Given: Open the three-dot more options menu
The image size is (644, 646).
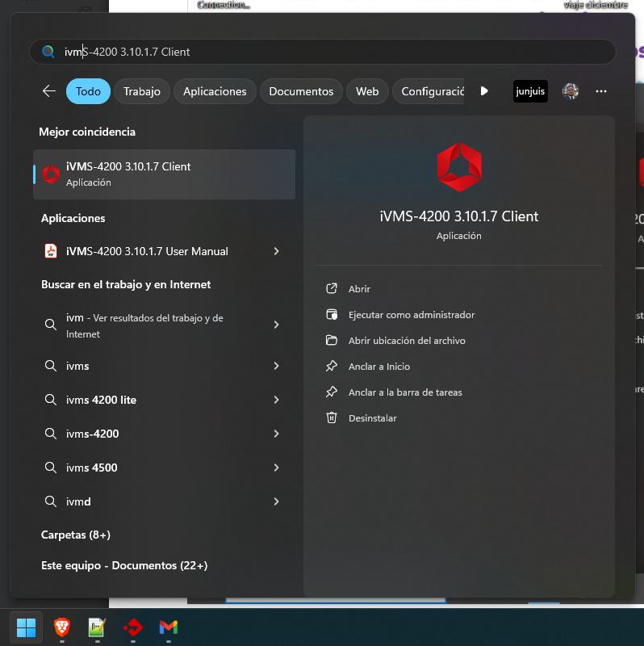Looking at the screenshot, I should coord(600,91).
